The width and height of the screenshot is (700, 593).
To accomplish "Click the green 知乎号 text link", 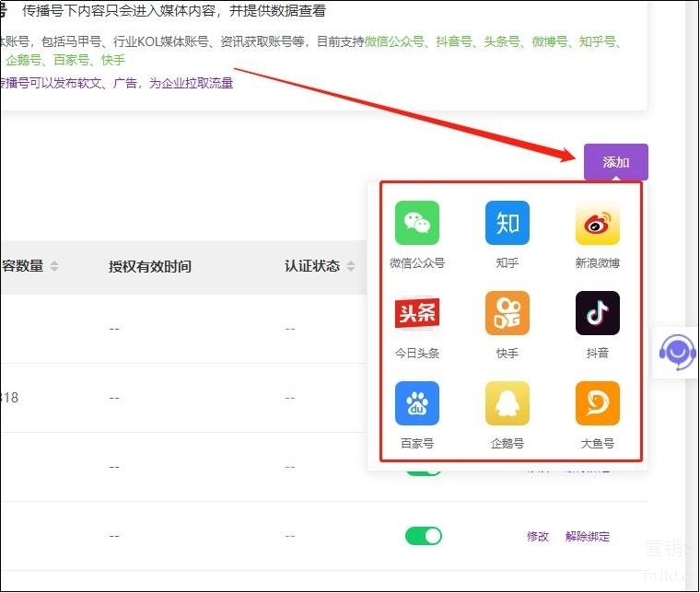I will tap(598, 41).
